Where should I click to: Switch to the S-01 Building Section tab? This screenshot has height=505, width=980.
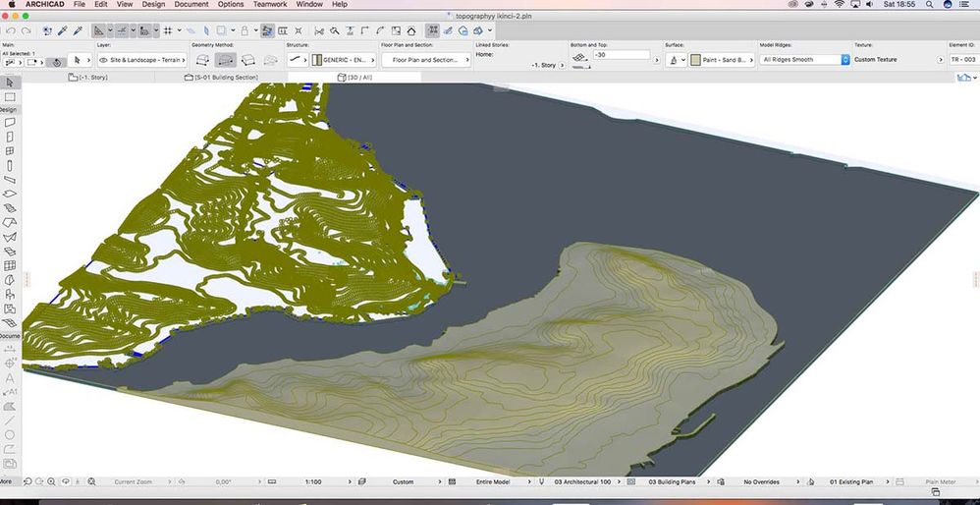coord(226,77)
